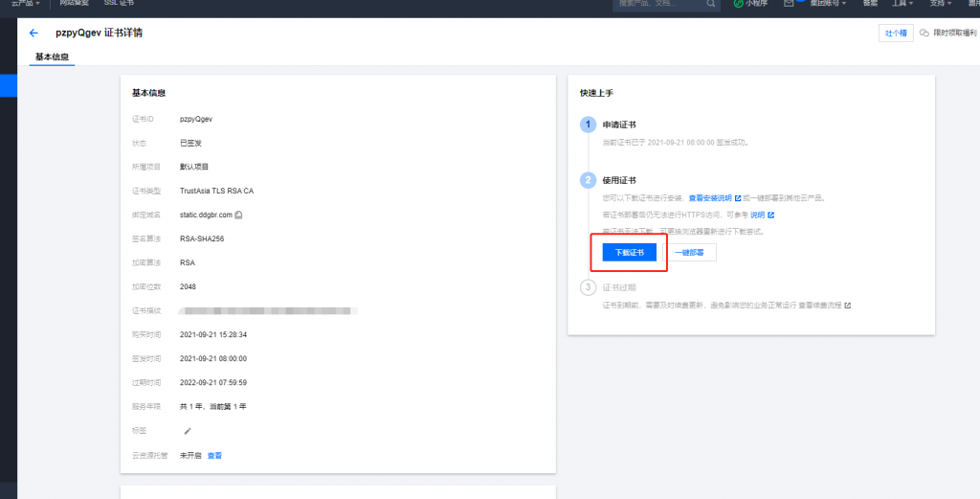Expand the 支持 dropdown
980x499 pixels.
(941, 3)
